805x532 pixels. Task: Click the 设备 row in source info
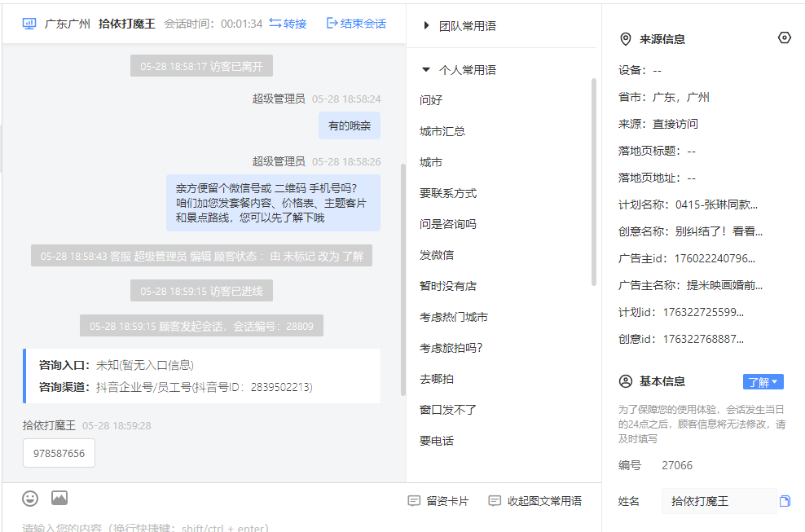coord(640,70)
